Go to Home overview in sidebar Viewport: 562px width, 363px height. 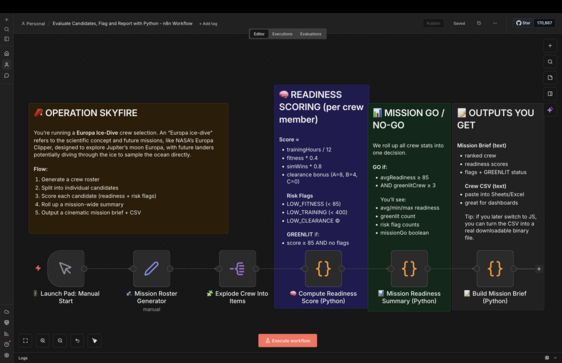(x=6, y=53)
